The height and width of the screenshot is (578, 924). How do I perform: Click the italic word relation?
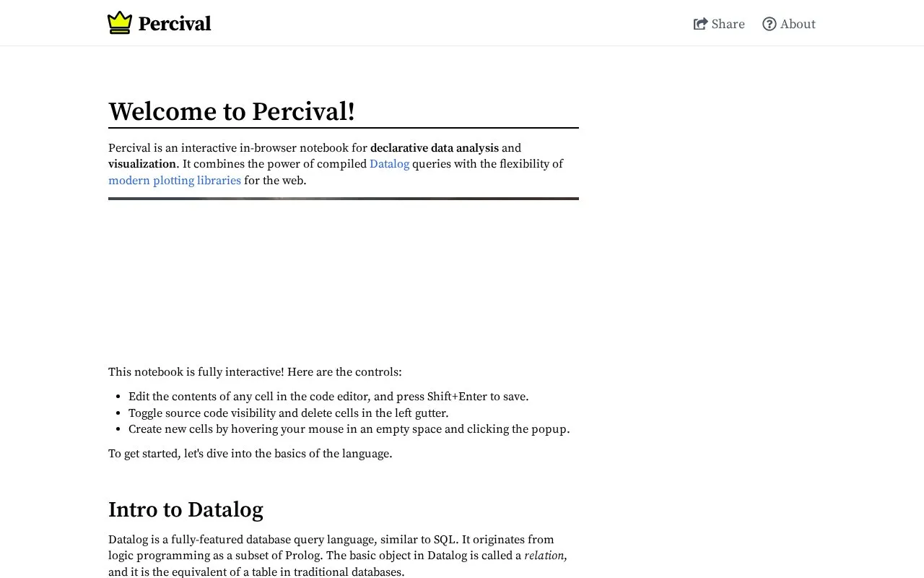click(545, 556)
